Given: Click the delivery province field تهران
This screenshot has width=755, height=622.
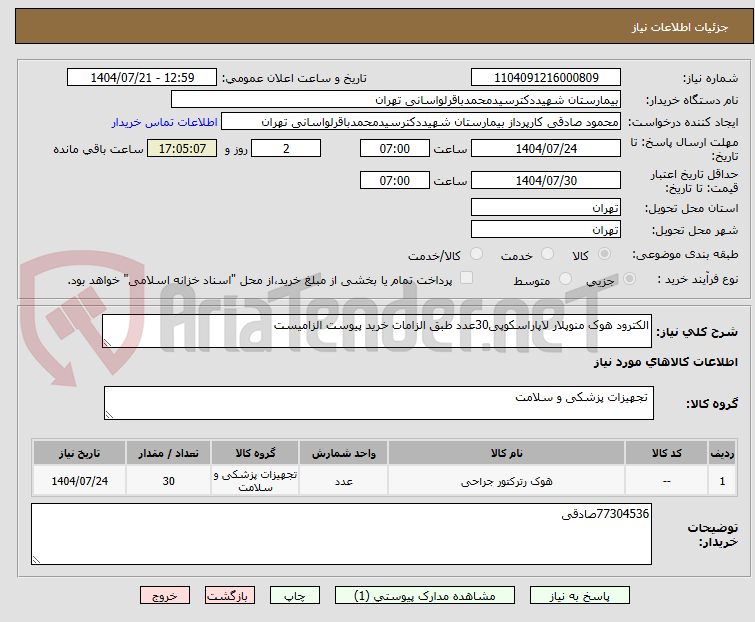Looking at the screenshot, I should pos(546,207).
